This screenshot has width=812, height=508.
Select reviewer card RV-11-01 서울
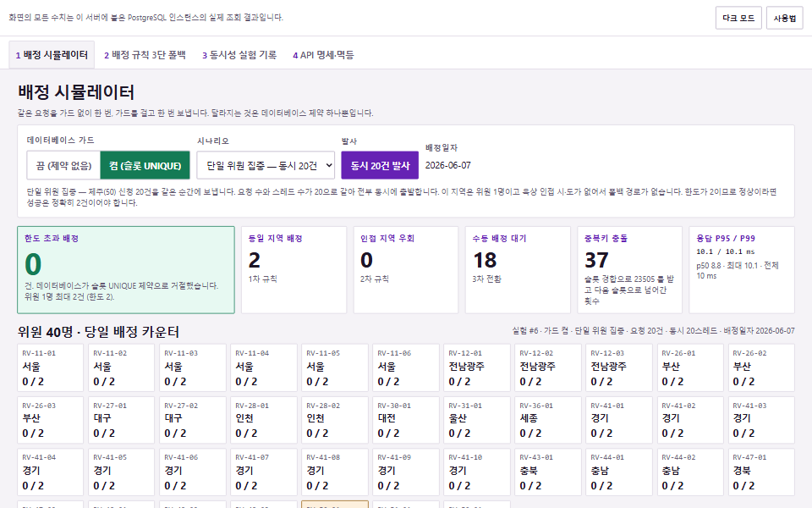coord(50,367)
